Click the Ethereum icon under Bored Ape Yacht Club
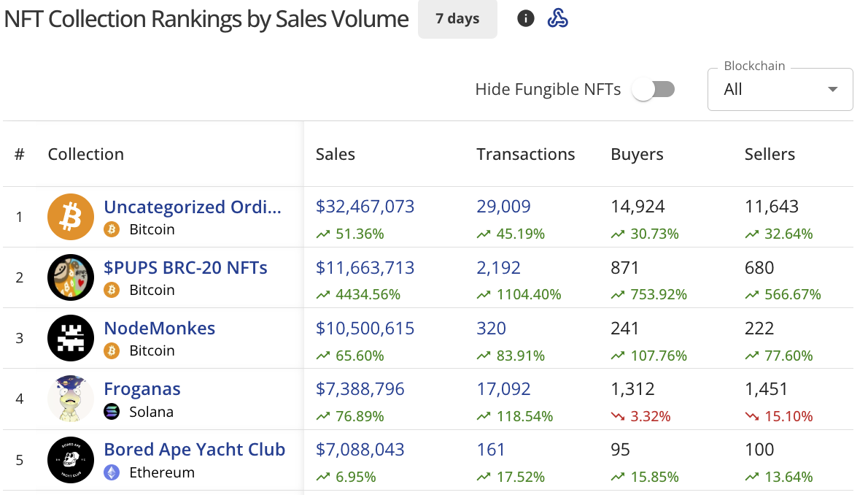This screenshot has width=868, height=495. [112, 472]
